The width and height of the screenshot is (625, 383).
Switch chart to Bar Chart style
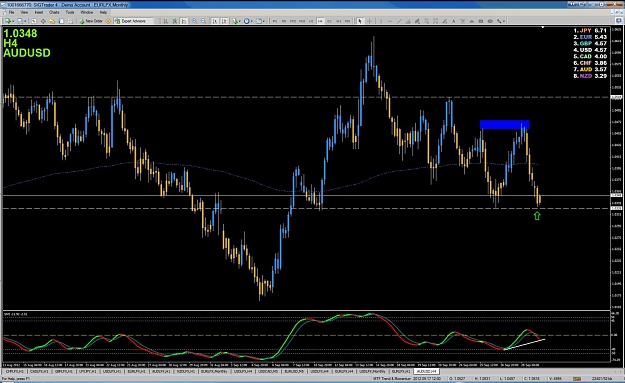165,21
